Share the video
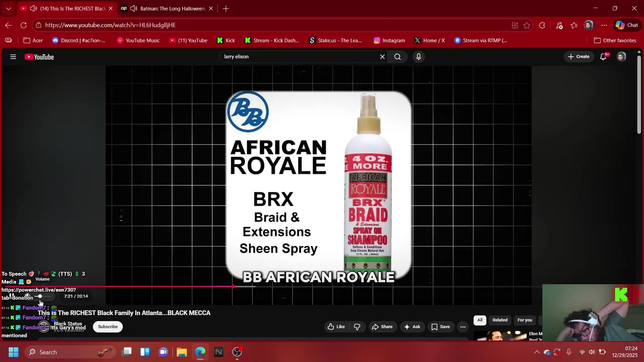The height and width of the screenshot is (362, 644). click(382, 327)
